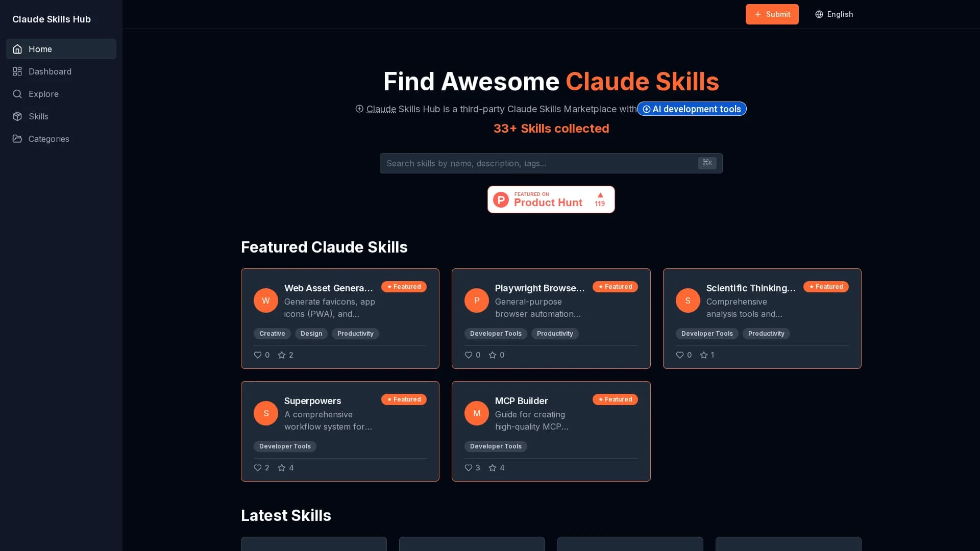The image size is (980, 551).
Task: Open the Scientific Thinking skill title
Action: [751, 288]
